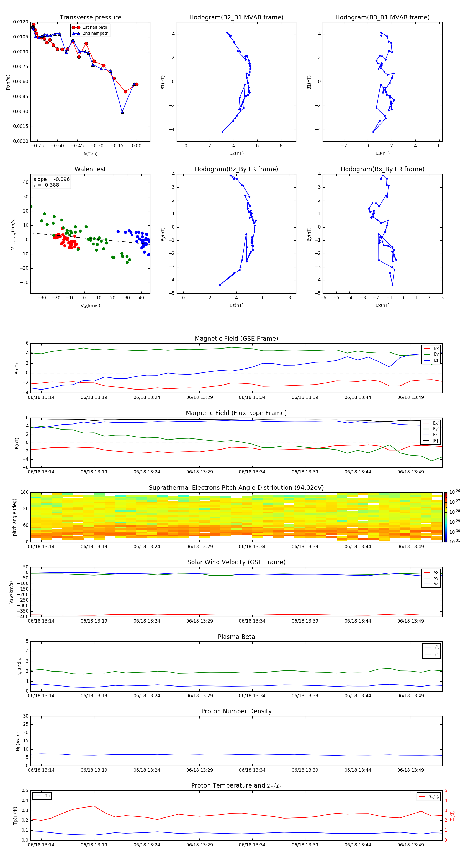
Task: Click the 'B3(nT)' x-axis label
Action: [382, 153]
